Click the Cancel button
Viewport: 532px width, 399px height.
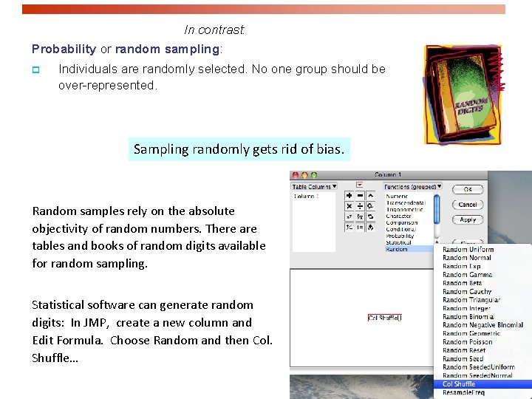pos(468,205)
